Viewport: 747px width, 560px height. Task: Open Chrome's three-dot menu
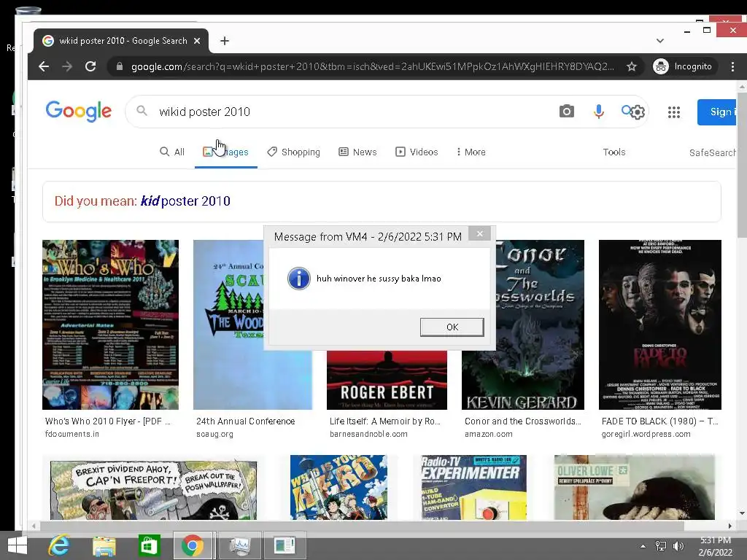click(732, 66)
